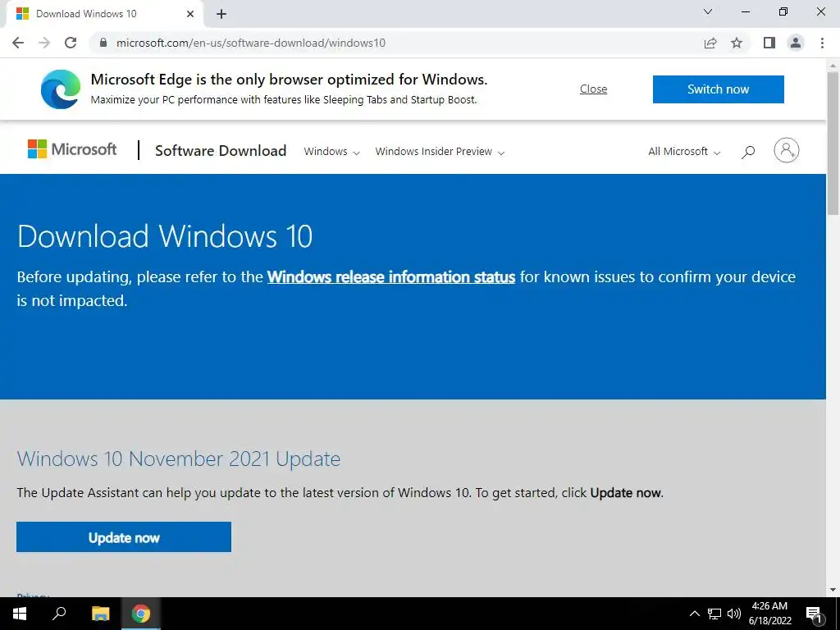This screenshot has width=840, height=630.
Task: Sign in with the account icon
Action: click(x=786, y=150)
